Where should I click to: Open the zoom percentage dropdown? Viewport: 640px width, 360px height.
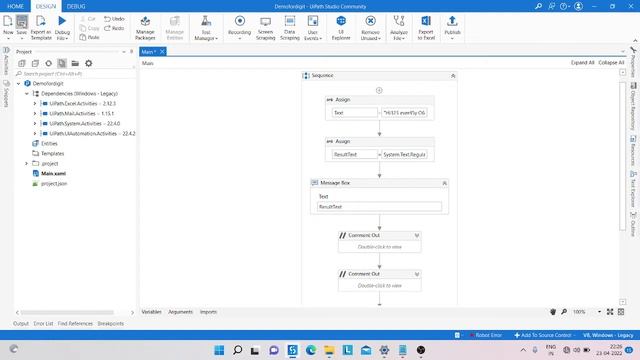[599, 312]
